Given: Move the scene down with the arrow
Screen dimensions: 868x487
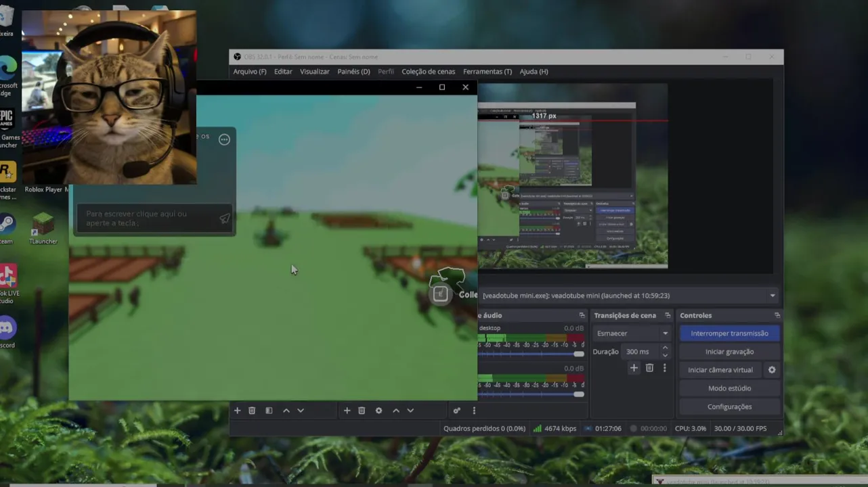Looking at the screenshot, I should click(301, 411).
